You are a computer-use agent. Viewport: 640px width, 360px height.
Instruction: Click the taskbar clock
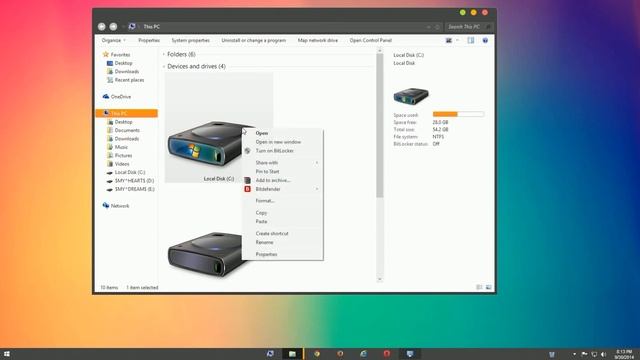(624, 354)
